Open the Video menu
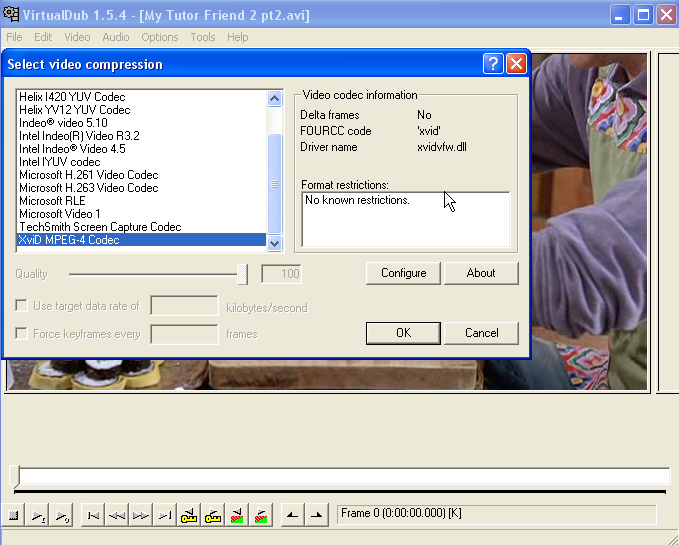Viewport: 679px width, 545px height. (x=77, y=37)
